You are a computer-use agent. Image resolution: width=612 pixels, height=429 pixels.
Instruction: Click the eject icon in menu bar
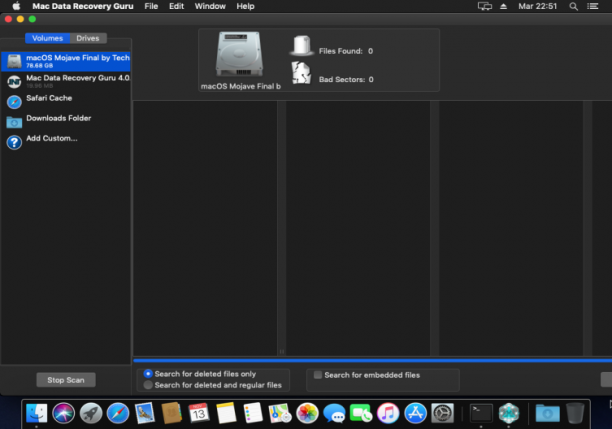(x=503, y=6)
